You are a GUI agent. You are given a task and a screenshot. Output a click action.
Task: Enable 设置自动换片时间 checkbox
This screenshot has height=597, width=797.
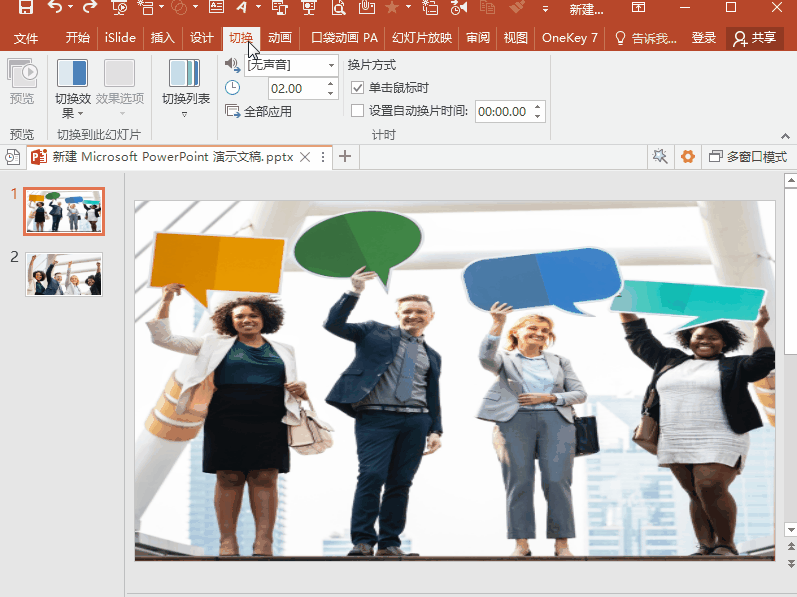[x=357, y=111]
